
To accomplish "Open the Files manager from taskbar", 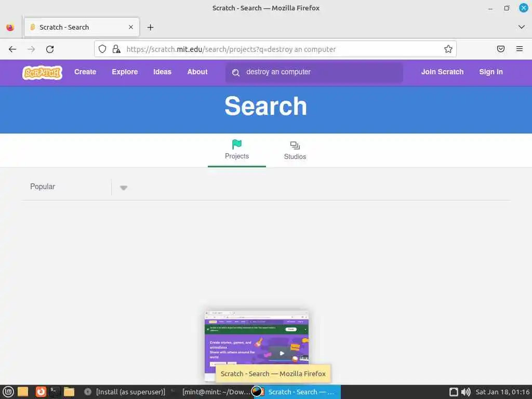I will pyautogui.click(x=69, y=392).
